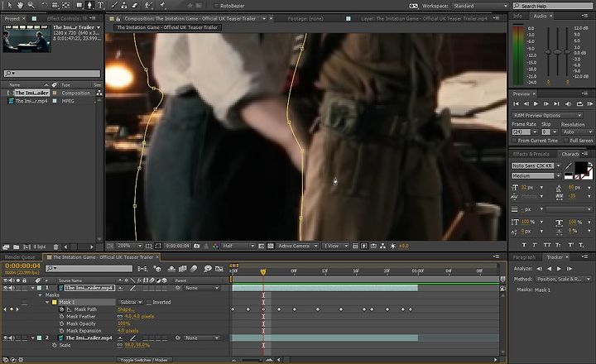This screenshot has width=596, height=364.
Task: Click the Mask Path Shape link
Action: point(126,309)
